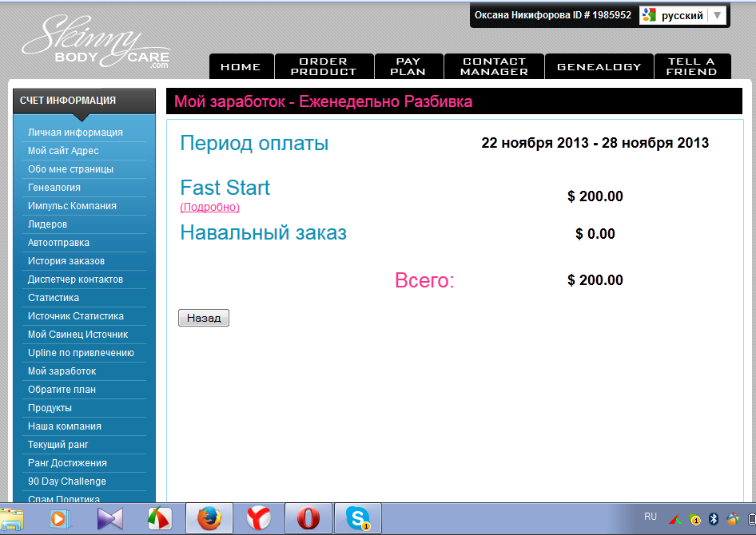Click the Bluetooth tray icon
The image size is (756, 535).
point(714,519)
